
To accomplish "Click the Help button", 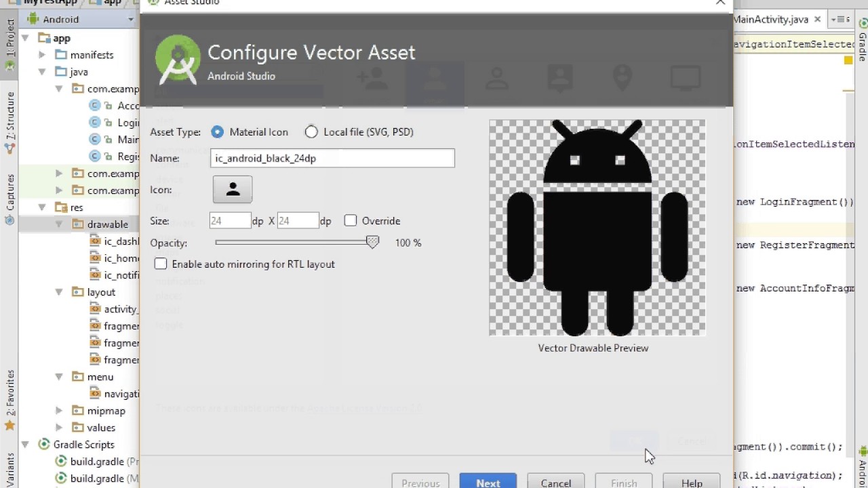I will 692,481.
